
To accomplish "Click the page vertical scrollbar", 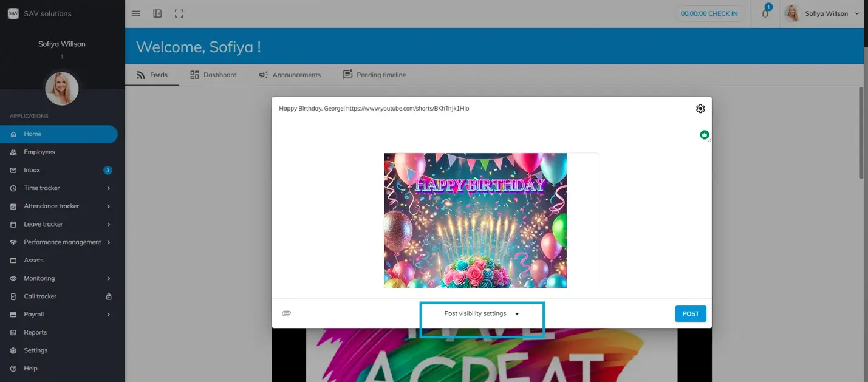I will tap(860, 134).
